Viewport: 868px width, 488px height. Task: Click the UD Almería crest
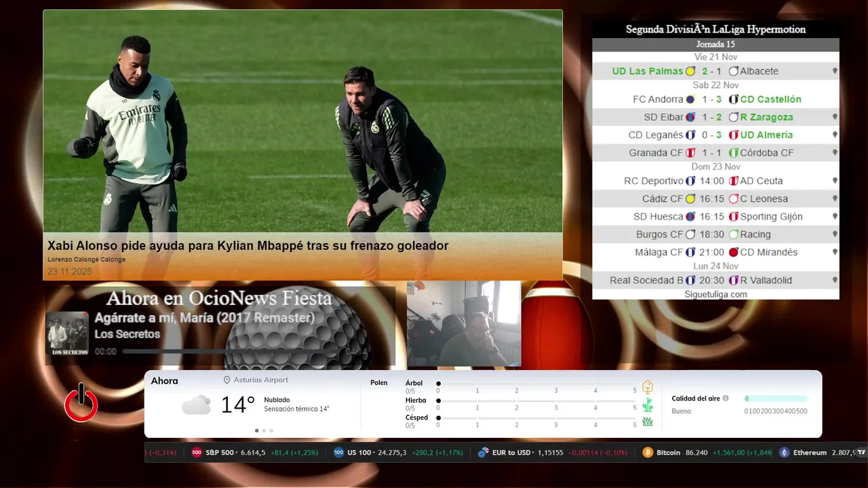[x=733, y=135]
